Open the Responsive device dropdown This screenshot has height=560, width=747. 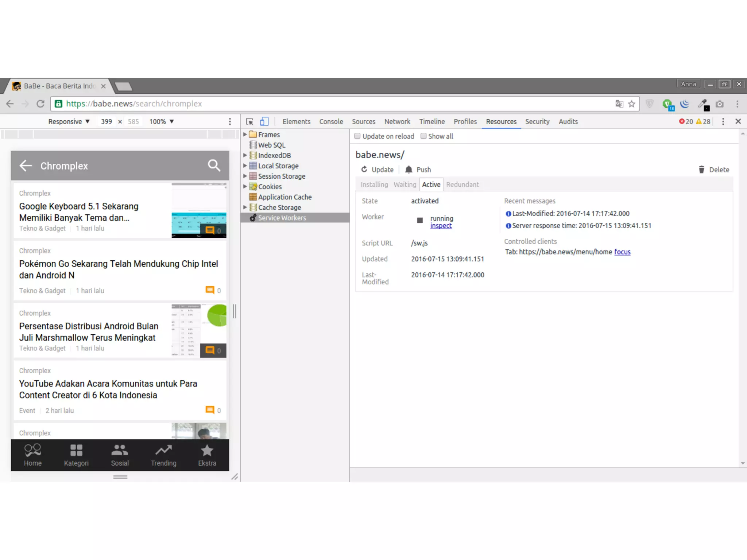click(x=69, y=121)
